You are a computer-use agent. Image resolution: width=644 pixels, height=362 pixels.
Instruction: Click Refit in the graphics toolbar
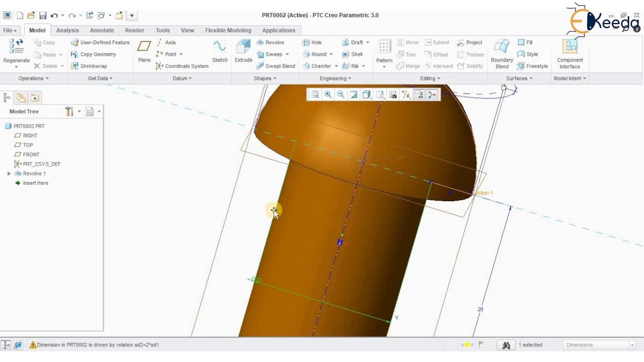click(x=315, y=95)
